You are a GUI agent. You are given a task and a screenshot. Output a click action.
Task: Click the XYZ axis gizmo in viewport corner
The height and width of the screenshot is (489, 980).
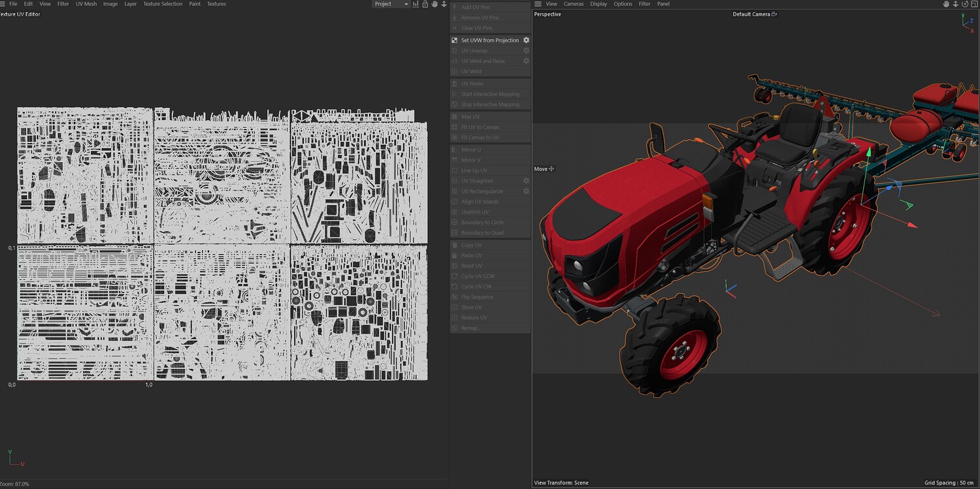pyautogui.click(x=968, y=23)
